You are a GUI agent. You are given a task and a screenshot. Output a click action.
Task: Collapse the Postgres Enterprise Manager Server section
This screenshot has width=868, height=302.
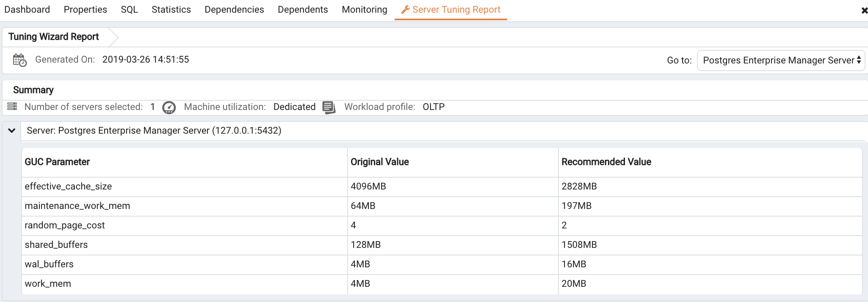click(12, 130)
